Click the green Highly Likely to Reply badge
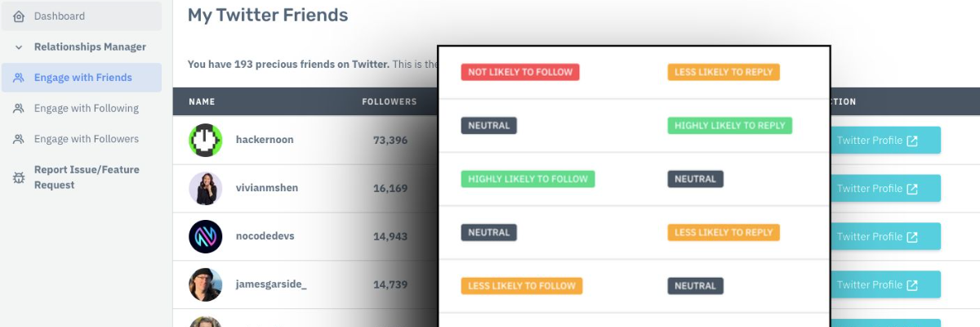This screenshot has width=980, height=327. point(729,126)
